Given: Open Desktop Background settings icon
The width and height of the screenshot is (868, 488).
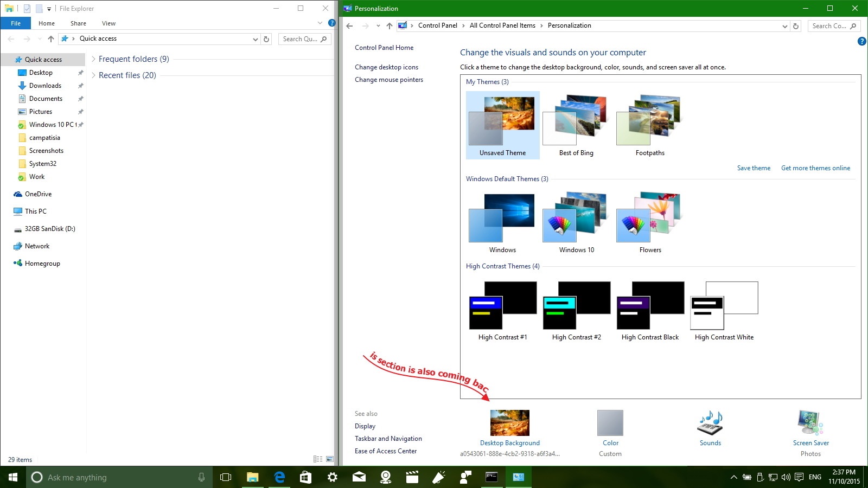Looking at the screenshot, I should (509, 423).
